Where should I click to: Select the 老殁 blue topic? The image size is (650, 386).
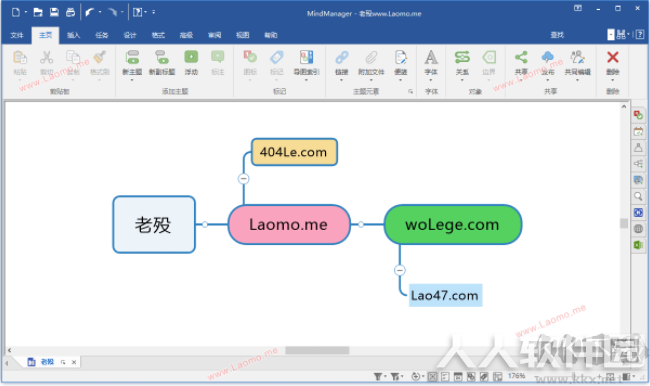[x=154, y=225]
